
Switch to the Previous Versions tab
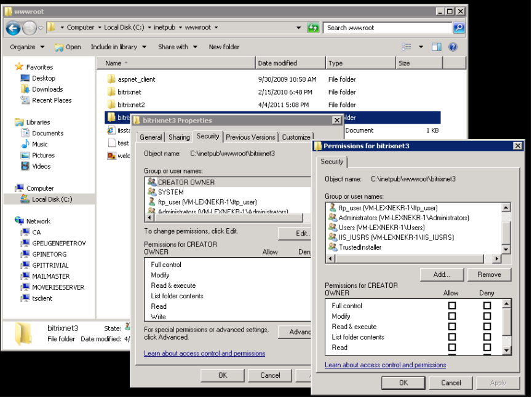[x=250, y=137]
